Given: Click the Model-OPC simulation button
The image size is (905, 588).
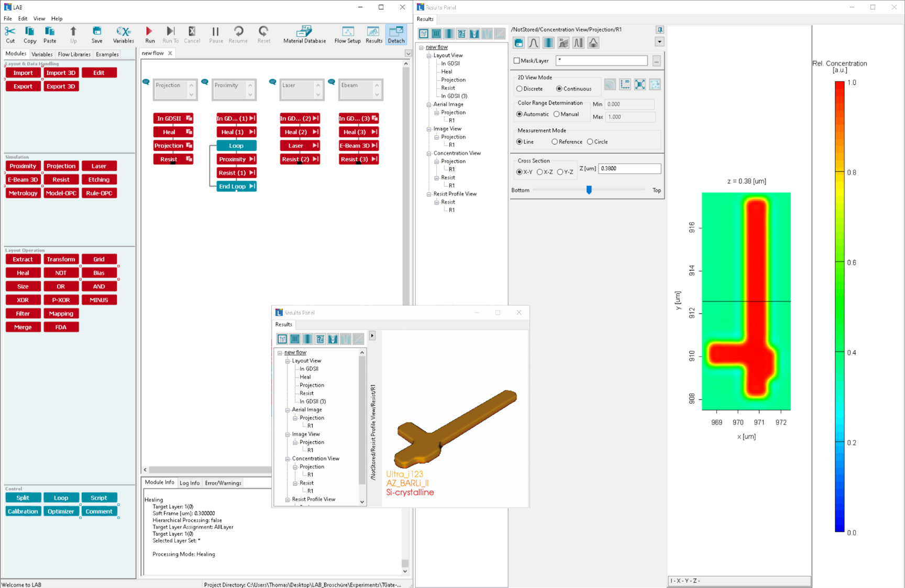Looking at the screenshot, I should [x=61, y=193].
